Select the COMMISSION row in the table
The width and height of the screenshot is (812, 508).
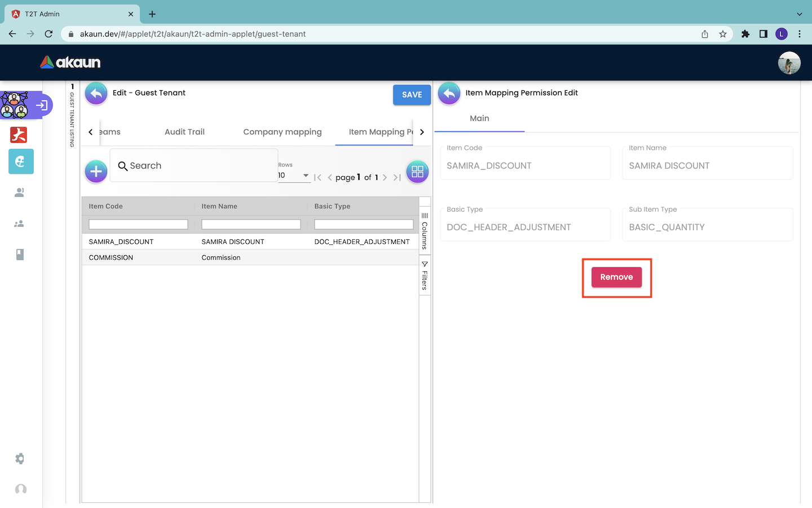(x=111, y=257)
